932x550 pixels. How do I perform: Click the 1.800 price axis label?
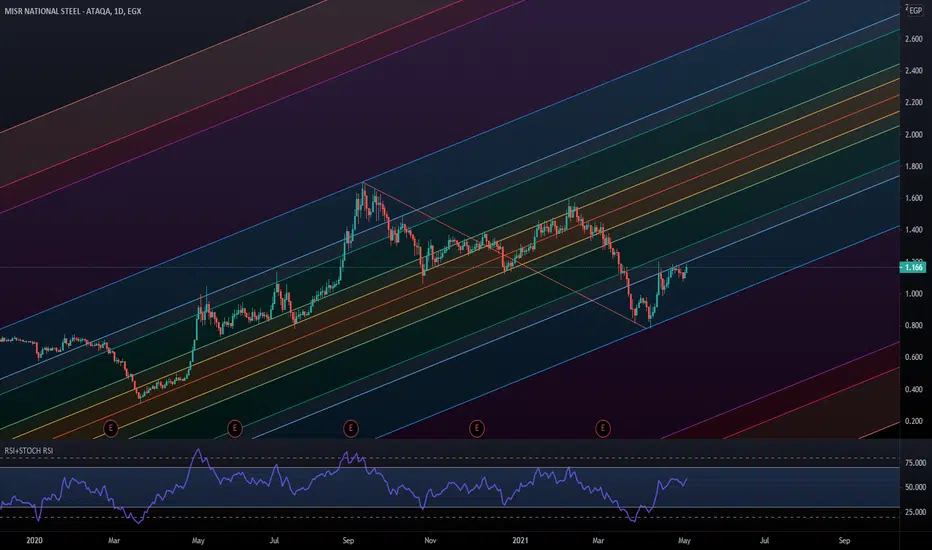[x=914, y=166]
